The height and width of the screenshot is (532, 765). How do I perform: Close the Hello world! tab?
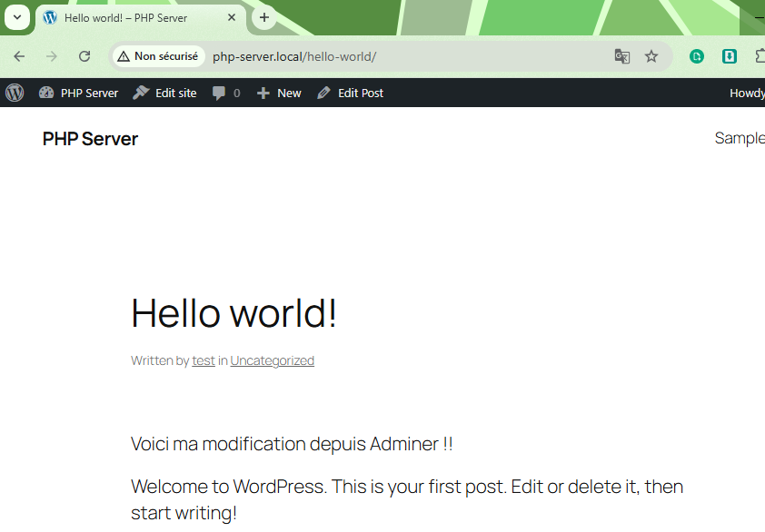[x=232, y=17]
